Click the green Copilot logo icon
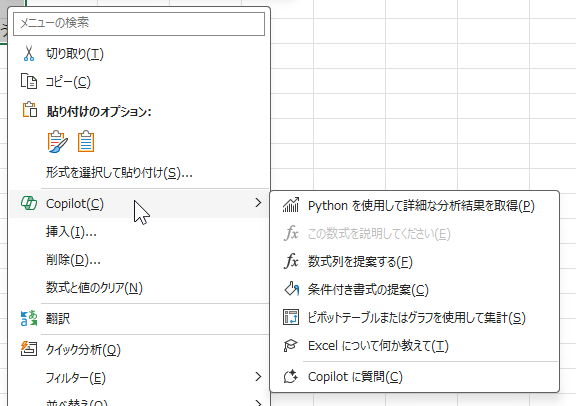The height and width of the screenshot is (406, 576). click(x=29, y=203)
